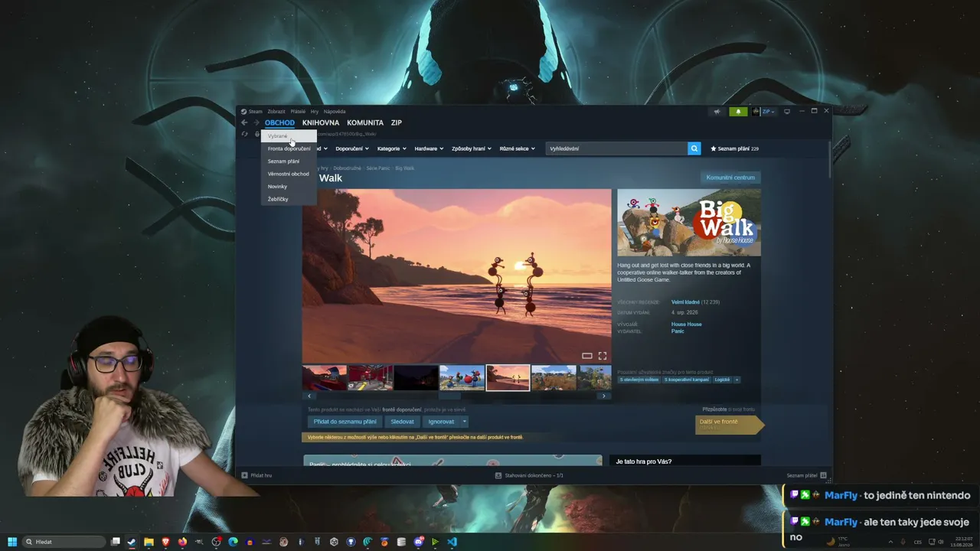Click the Big Walk capsule image

click(689, 223)
